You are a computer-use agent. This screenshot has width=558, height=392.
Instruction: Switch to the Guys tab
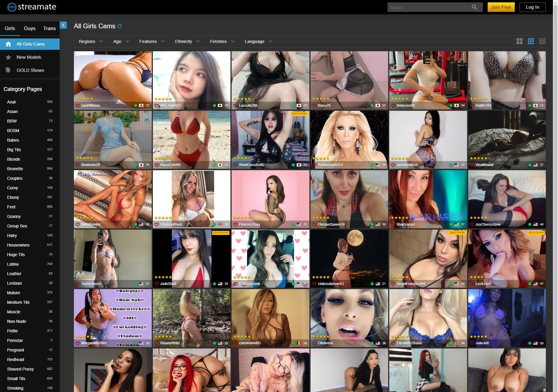(x=30, y=28)
